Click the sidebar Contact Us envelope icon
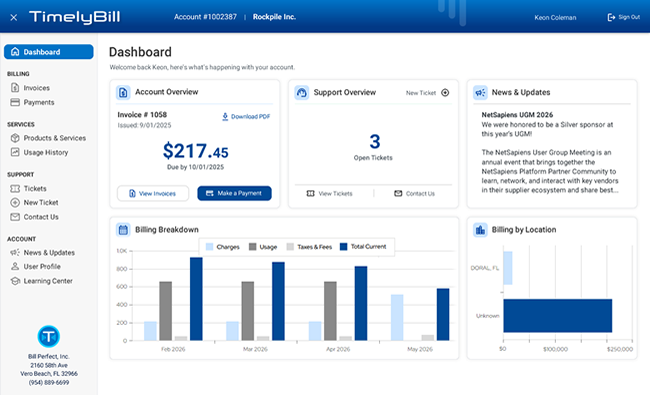Image resolution: width=650 pixels, height=395 pixels. 15,217
